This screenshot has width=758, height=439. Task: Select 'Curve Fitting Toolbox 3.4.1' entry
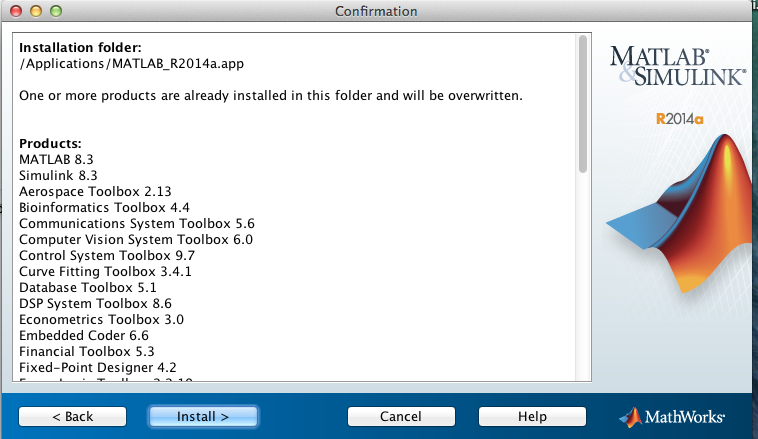click(105, 271)
